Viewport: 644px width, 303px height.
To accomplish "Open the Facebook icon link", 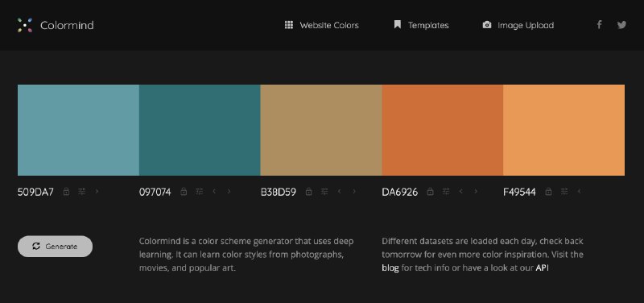I will [599, 25].
